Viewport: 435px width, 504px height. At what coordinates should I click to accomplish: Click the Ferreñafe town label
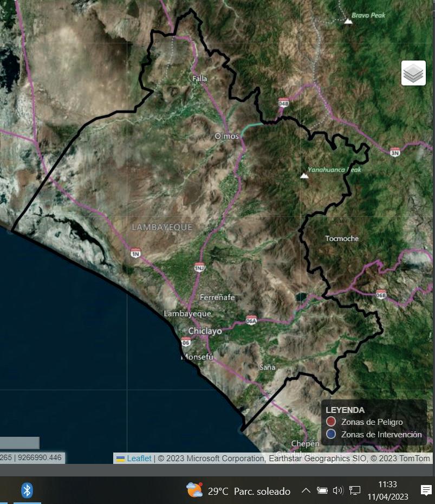[x=217, y=298]
